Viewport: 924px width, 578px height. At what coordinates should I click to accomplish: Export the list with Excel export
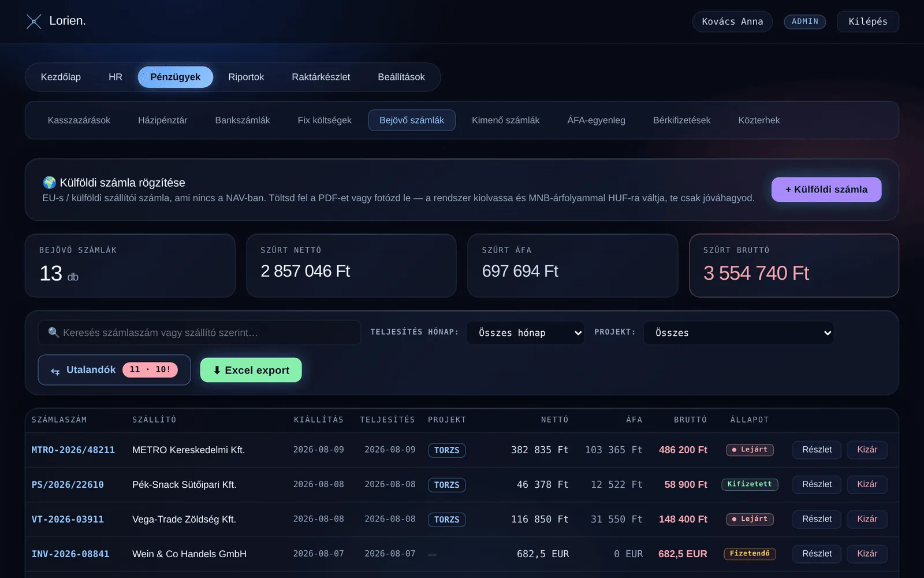251,370
